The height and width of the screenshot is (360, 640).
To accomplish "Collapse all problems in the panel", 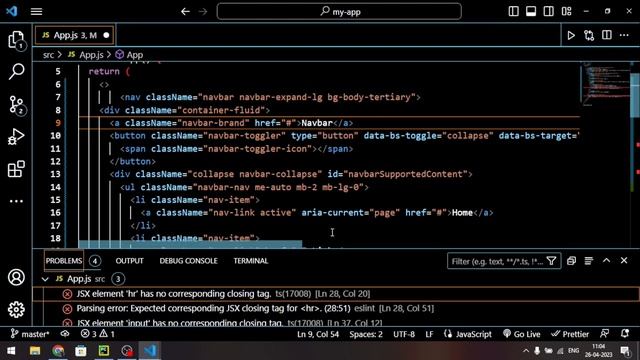I will [x=571, y=261].
